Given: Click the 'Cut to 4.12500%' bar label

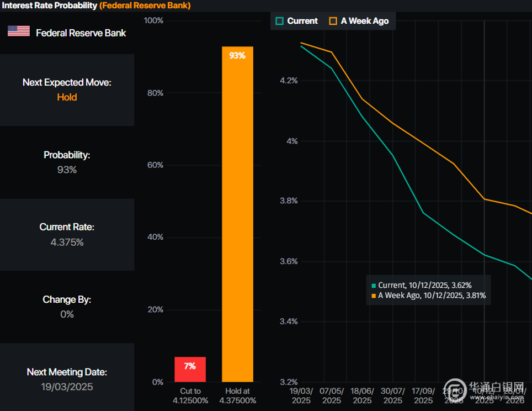Looking at the screenshot, I should click(190, 396).
